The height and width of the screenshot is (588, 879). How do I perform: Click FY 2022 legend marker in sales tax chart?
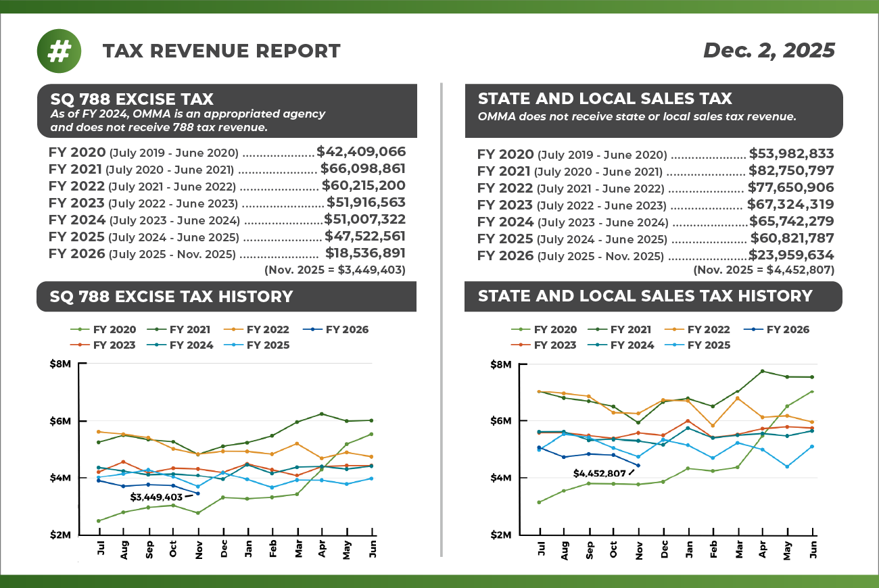[674, 330]
